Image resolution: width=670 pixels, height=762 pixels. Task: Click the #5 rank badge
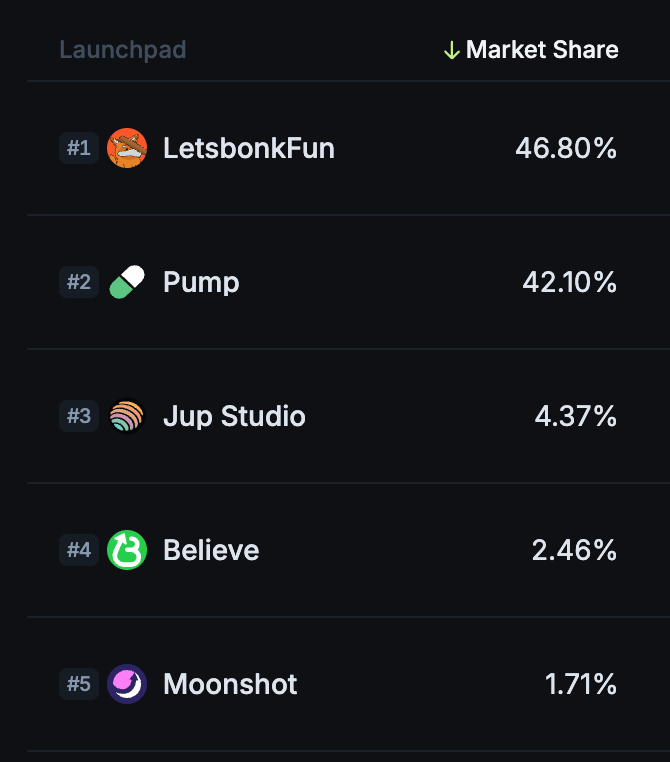pyautogui.click(x=79, y=684)
